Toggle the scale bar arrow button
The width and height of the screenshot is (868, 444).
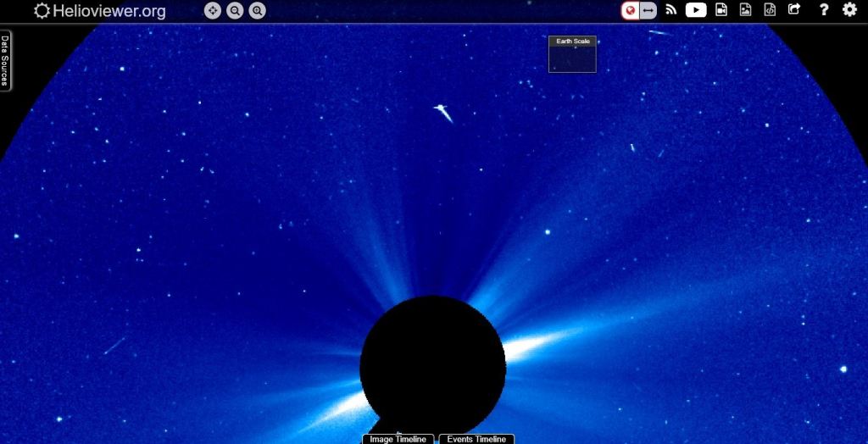(x=648, y=10)
